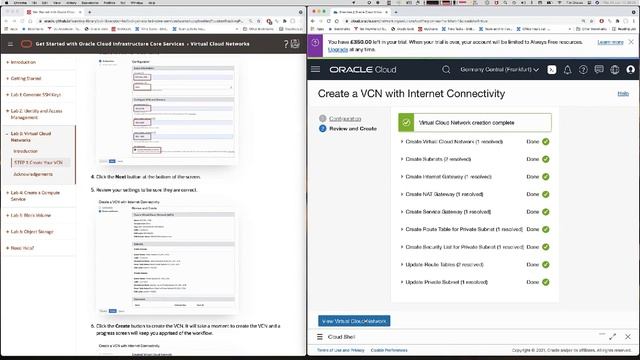640x360 pixels.
Task: Open Need Help section in sidebar
Action: point(22,248)
